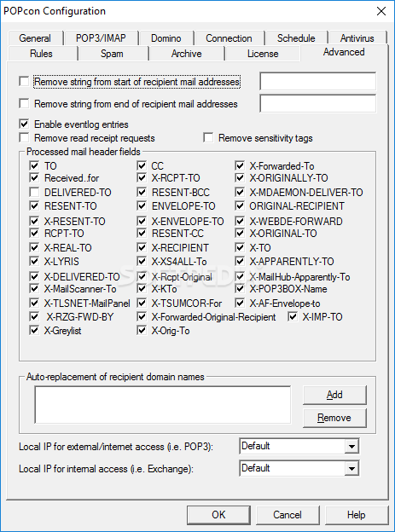The width and height of the screenshot is (395, 532).
Task: Open the Rules tab
Action: pos(42,54)
